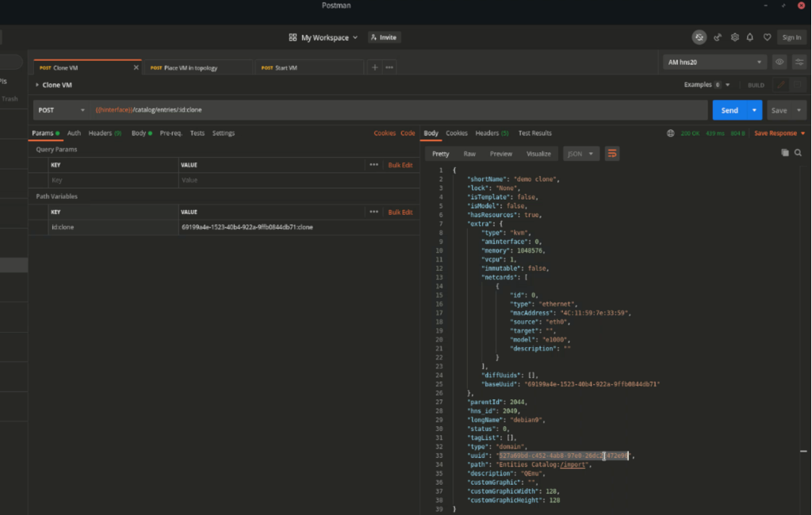Click the id:clone path variable value field
This screenshot has width=812, height=515.
coord(299,227)
